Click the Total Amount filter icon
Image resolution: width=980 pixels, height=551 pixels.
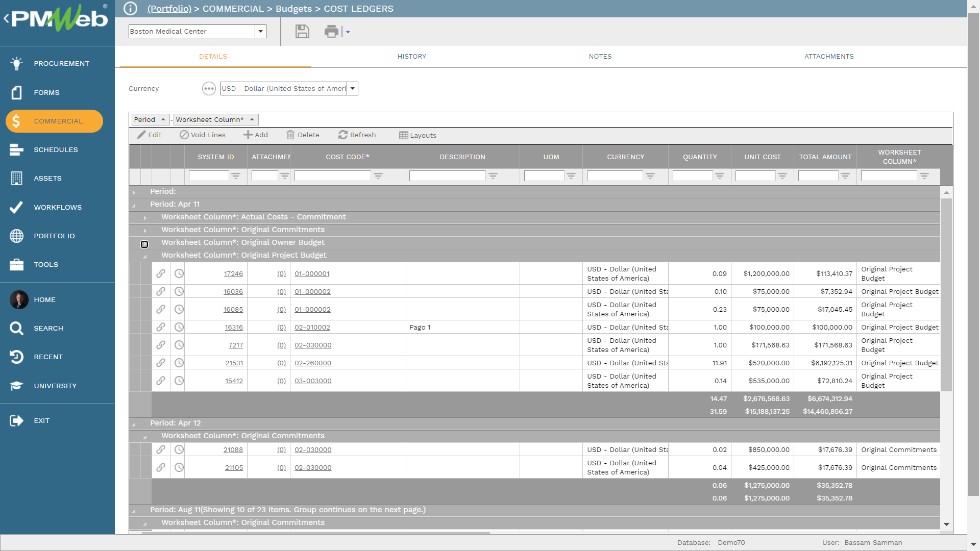tap(845, 176)
